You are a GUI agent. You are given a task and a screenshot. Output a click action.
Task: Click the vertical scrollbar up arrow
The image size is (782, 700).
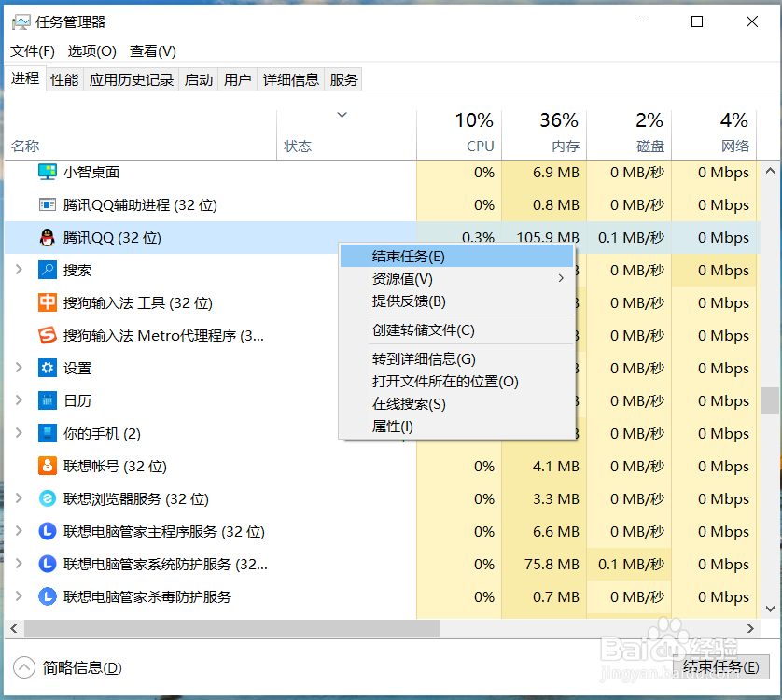[770, 171]
